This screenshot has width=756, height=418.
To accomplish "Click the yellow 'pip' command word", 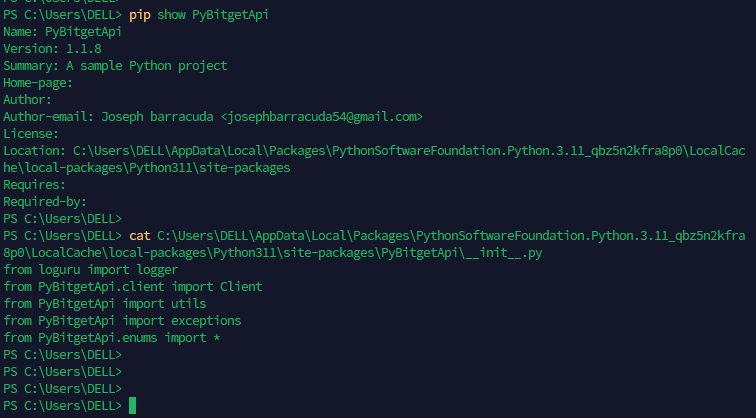I will 140,15.
